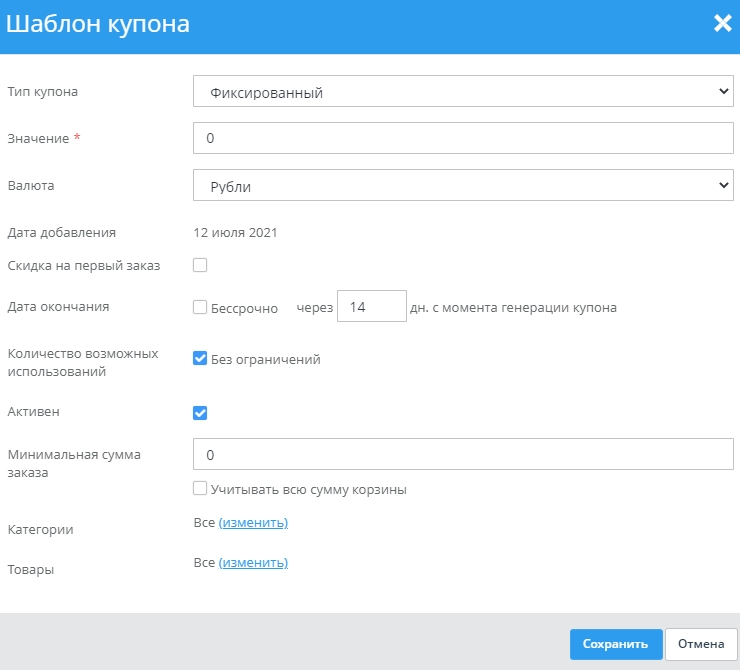
Task: Toggle the Активен checkbox
Action: click(200, 413)
